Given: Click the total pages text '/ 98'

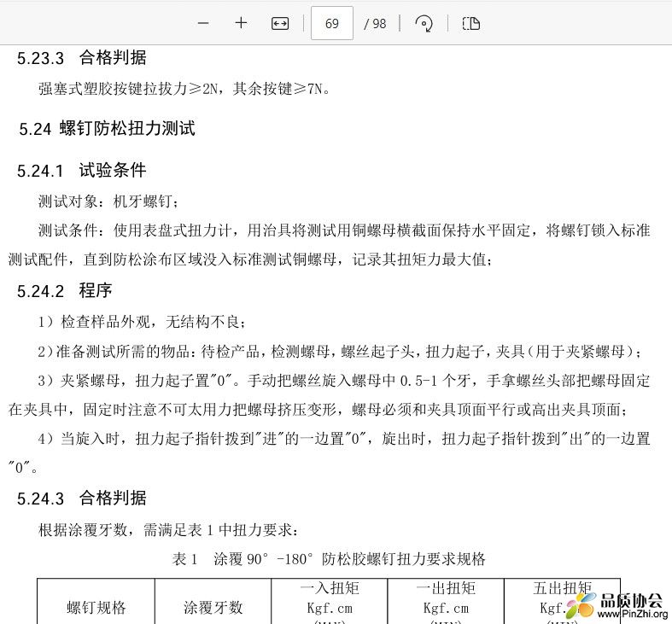Looking at the screenshot, I should click(x=375, y=24).
